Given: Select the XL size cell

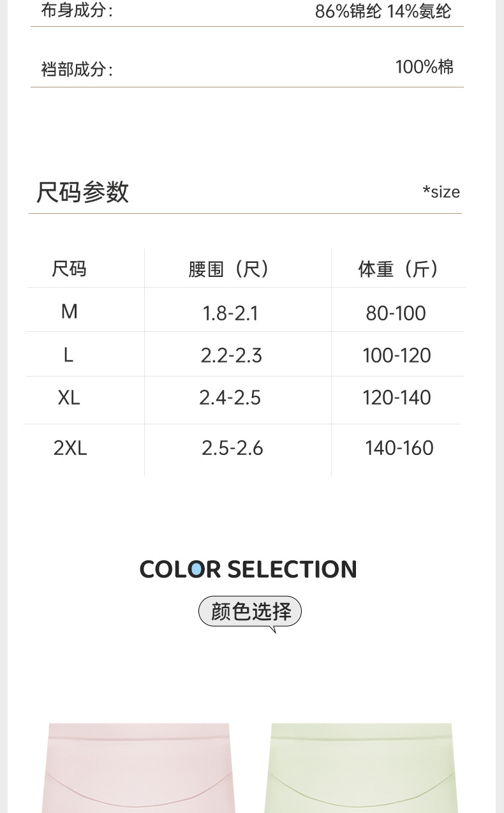Looking at the screenshot, I should 69,398.
